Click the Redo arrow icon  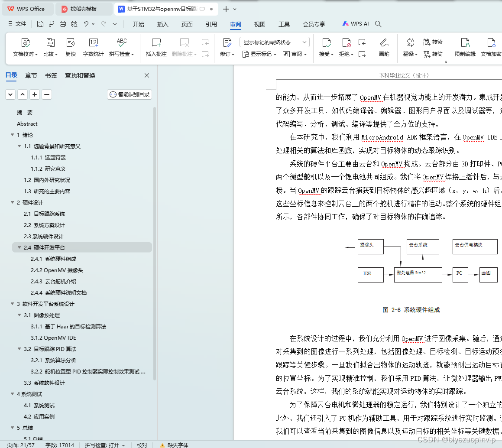(x=104, y=24)
